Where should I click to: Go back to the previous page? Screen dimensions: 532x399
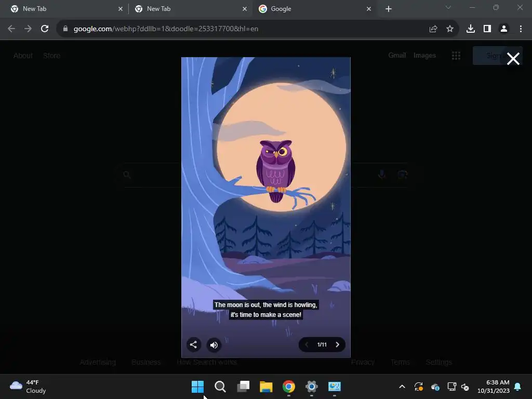(x=11, y=29)
